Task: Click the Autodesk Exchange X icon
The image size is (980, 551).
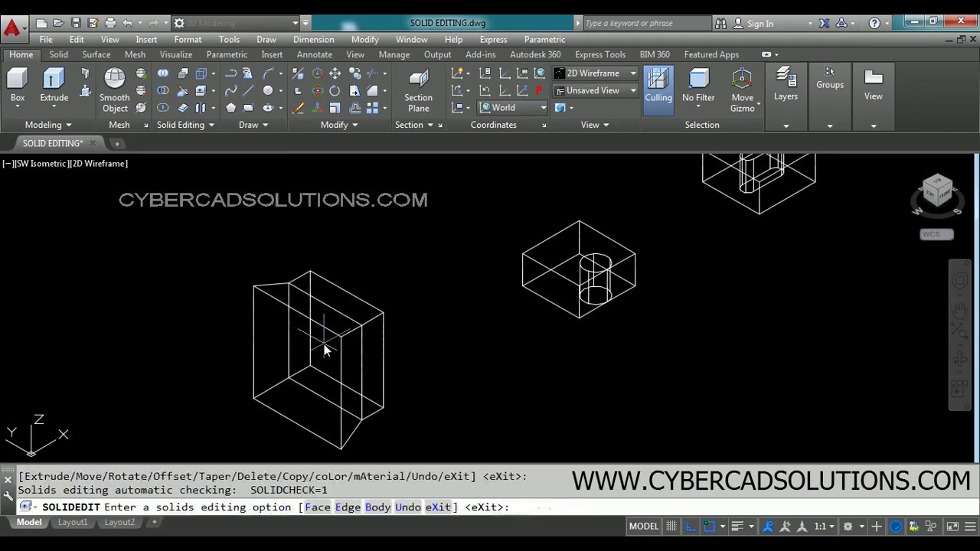Action: pyautogui.click(x=824, y=23)
